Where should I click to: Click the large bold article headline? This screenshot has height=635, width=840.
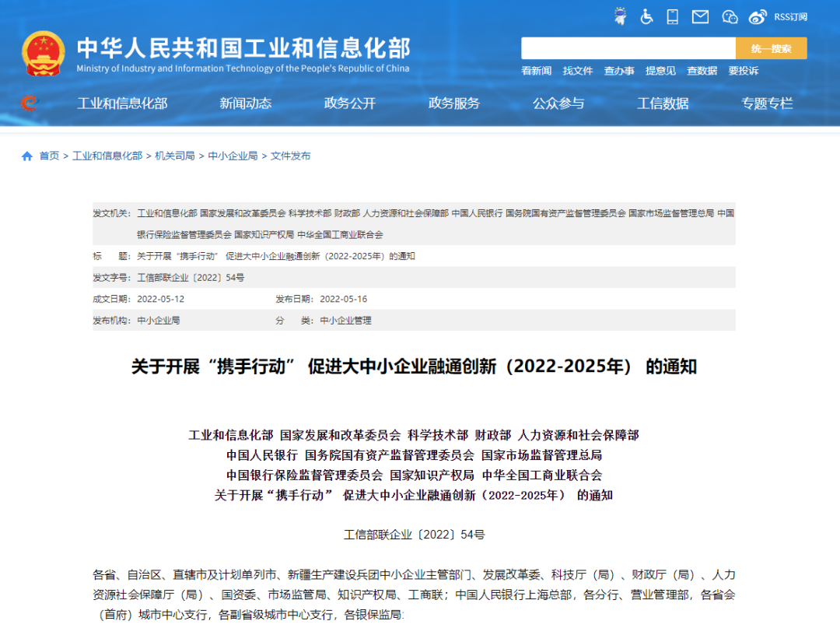(x=414, y=367)
